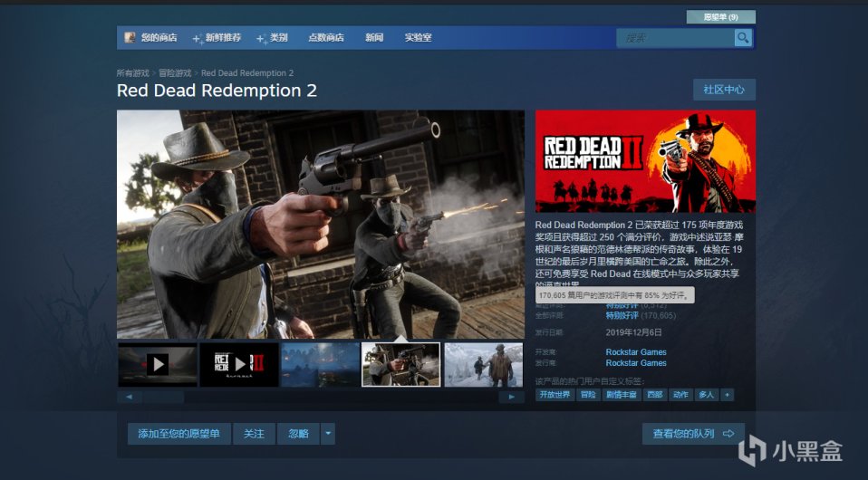Play the second Red Dead trailer thumbnail
868x480 pixels.
tap(239, 364)
